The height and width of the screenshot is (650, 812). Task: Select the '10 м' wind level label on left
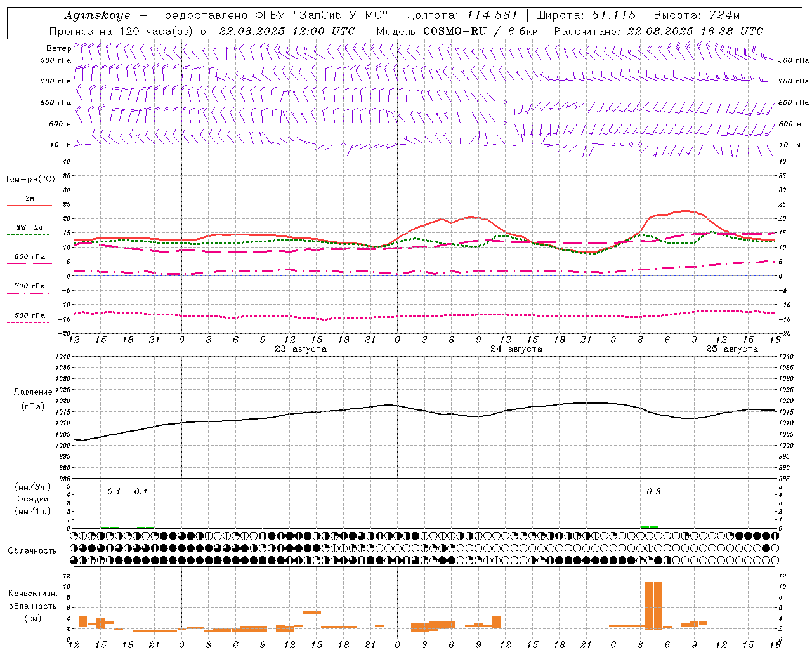[61, 145]
